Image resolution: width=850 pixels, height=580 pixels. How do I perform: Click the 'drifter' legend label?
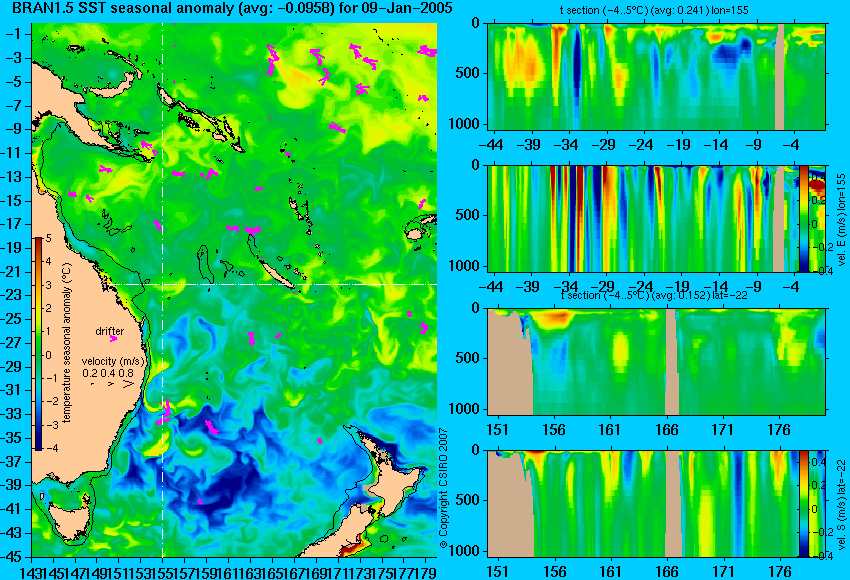pos(110,331)
